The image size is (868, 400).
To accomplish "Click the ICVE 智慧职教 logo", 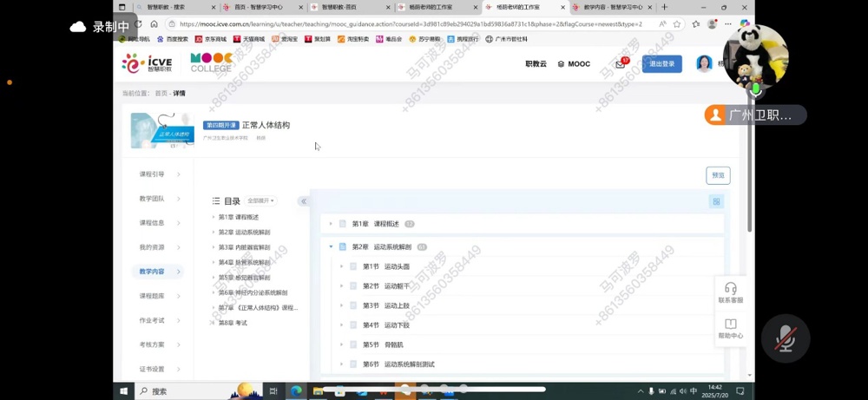I will pos(147,63).
